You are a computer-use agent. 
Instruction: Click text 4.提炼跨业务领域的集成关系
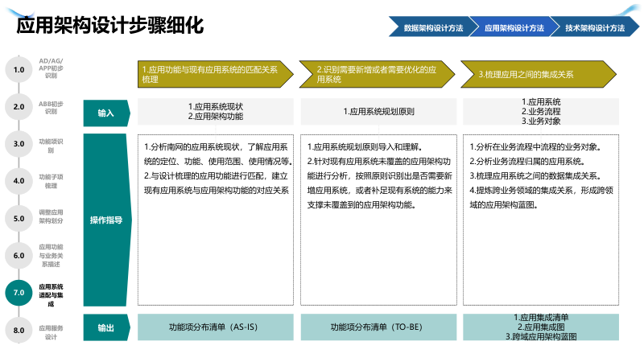coord(522,190)
